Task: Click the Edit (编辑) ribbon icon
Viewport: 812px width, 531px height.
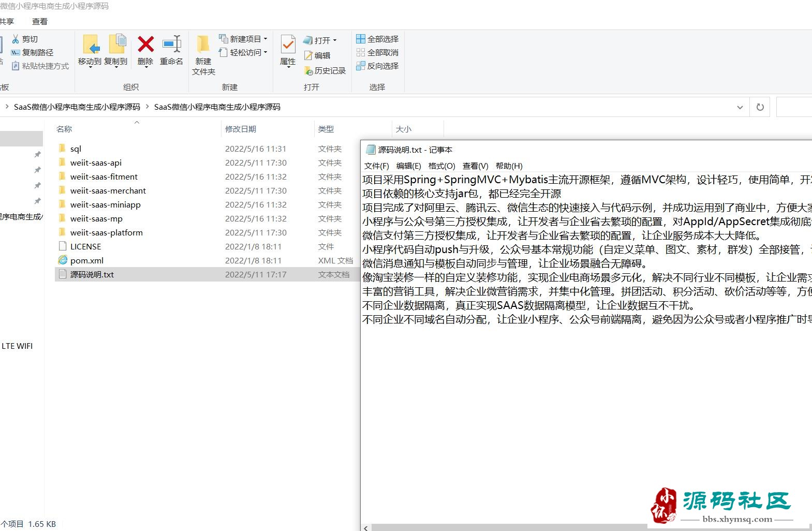Action: (308, 55)
